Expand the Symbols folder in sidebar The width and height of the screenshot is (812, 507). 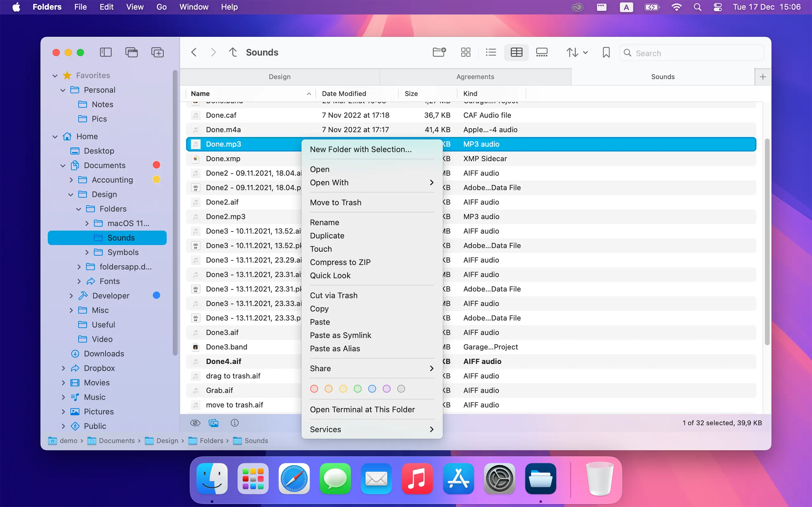pyautogui.click(x=87, y=252)
